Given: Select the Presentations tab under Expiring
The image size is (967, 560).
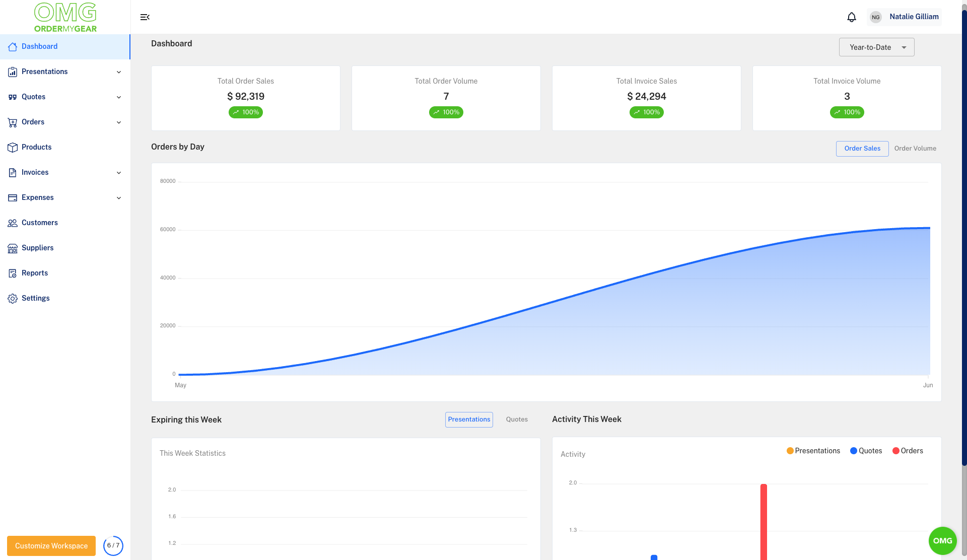Looking at the screenshot, I should [x=468, y=419].
